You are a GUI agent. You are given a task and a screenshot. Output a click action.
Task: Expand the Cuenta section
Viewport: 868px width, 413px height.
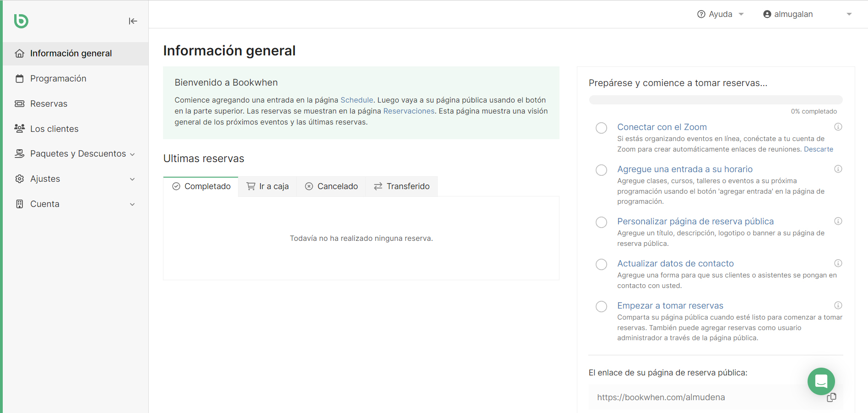click(x=132, y=204)
